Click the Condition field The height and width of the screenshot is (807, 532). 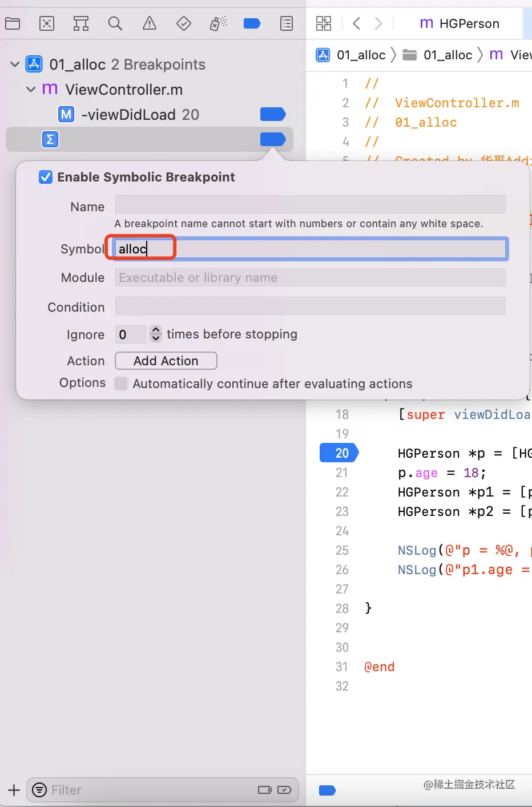(x=311, y=306)
